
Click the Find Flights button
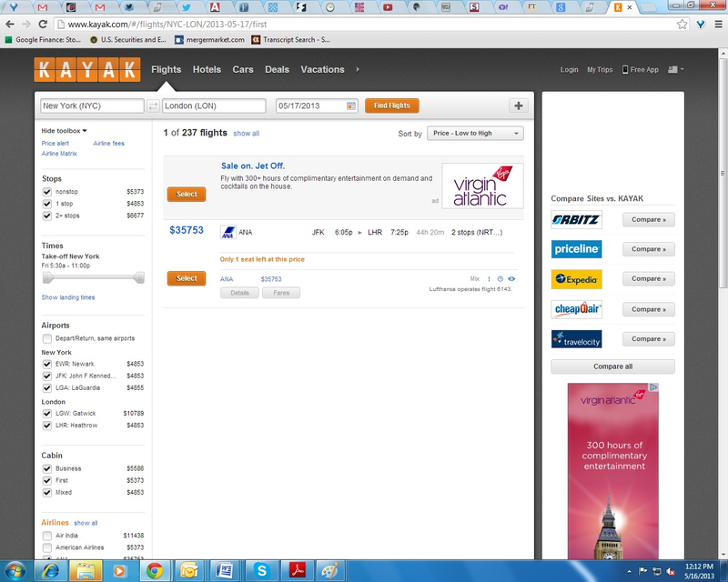click(x=392, y=105)
